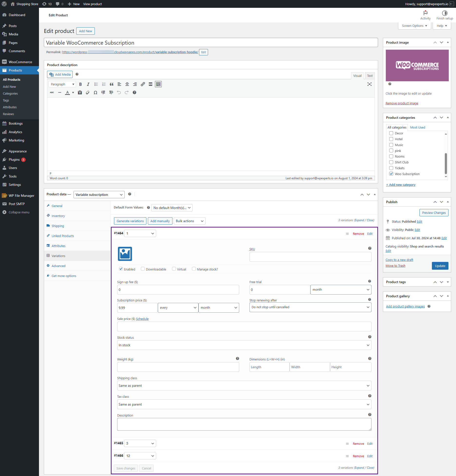Insert Read More tag

tap(151, 84)
